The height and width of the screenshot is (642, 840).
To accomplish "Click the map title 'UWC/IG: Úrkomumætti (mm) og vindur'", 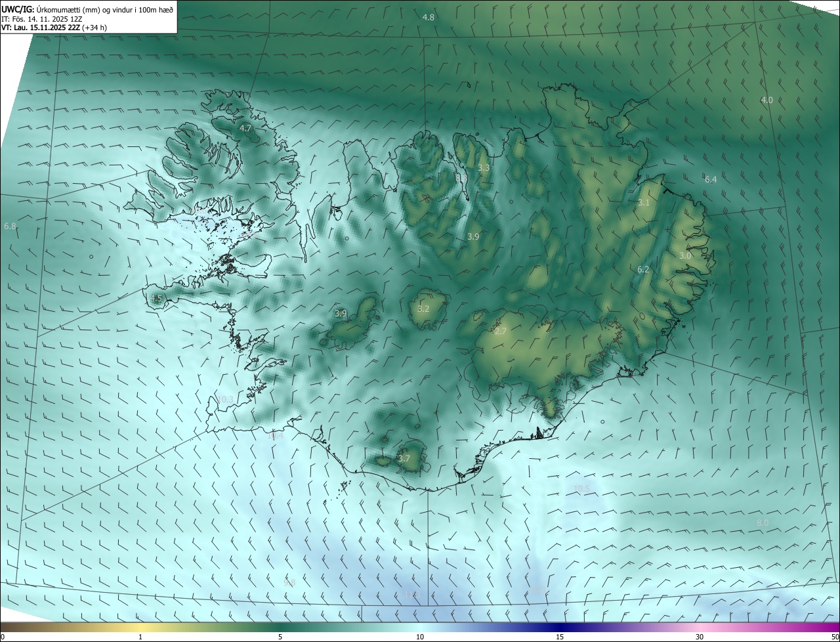I will [x=87, y=9].
